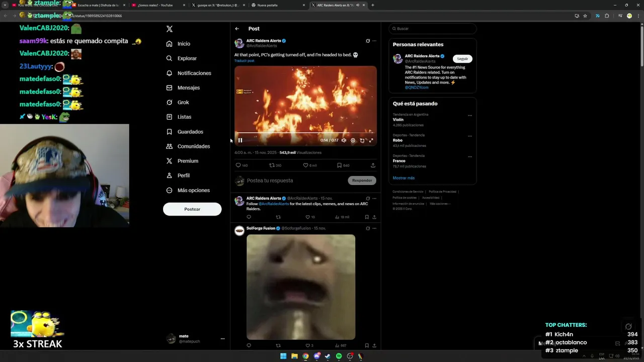Toggle picture-in-picture on video
This screenshot has height=362, width=644.
pyautogui.click(x=362, y=140)
